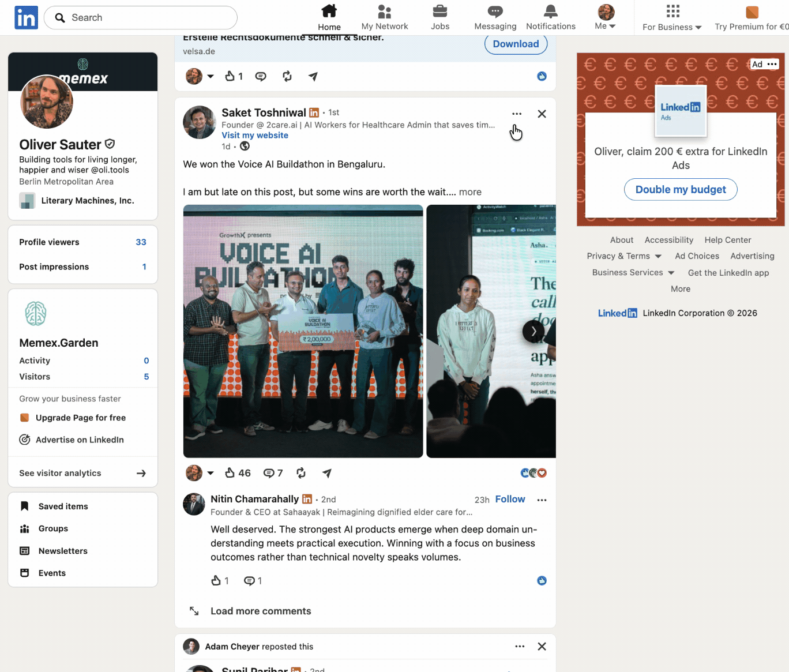The image size is (789, 672).
Task: Repost Saket Toshniwal's Buildathon post
Action: click(x=301, y=473)
